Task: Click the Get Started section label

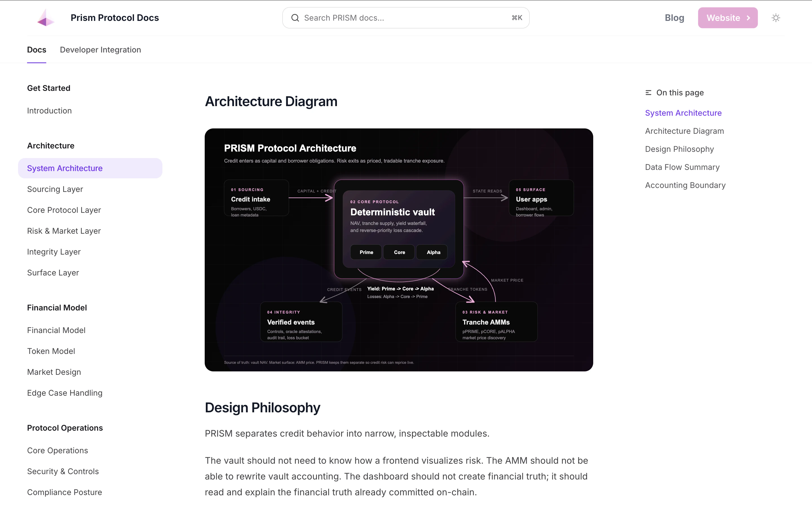Action: coord(49,88)
